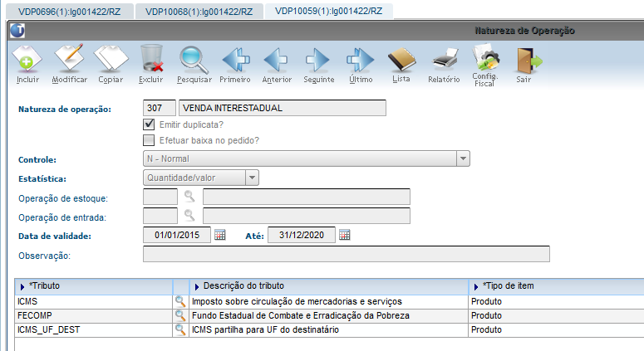Click the VENDA INTERESTADUAL description field
Screen dimensions: 644x351
(283, 108)
